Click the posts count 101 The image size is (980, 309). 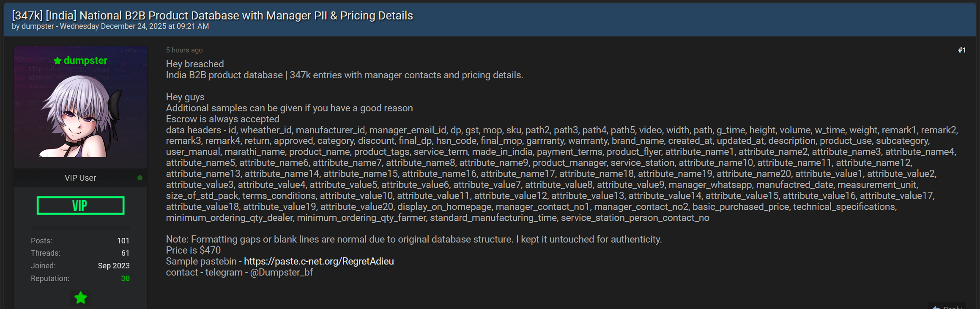(123, 241)
